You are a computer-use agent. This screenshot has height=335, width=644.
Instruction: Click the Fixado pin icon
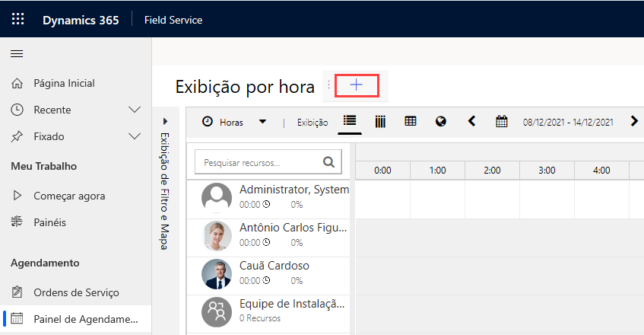click(17, 136)
